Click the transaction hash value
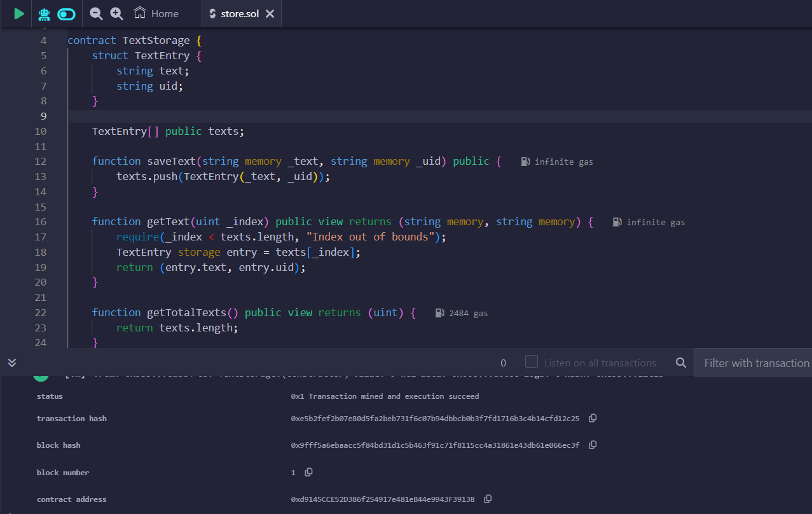Image resolution: width=812 pixels, height=514 pixels. tap(435, 419)
